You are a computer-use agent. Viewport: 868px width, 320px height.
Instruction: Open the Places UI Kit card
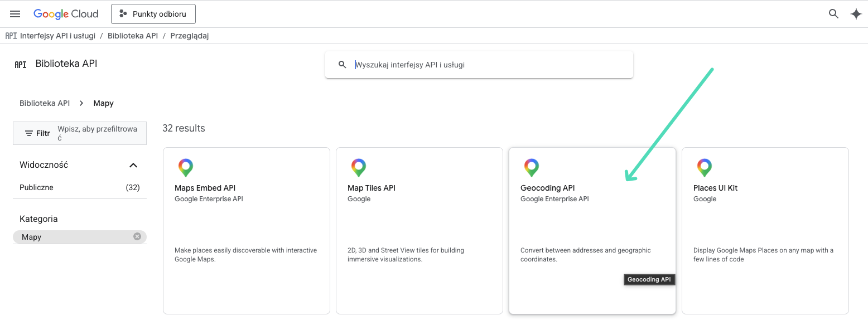(x=765, y=231)
